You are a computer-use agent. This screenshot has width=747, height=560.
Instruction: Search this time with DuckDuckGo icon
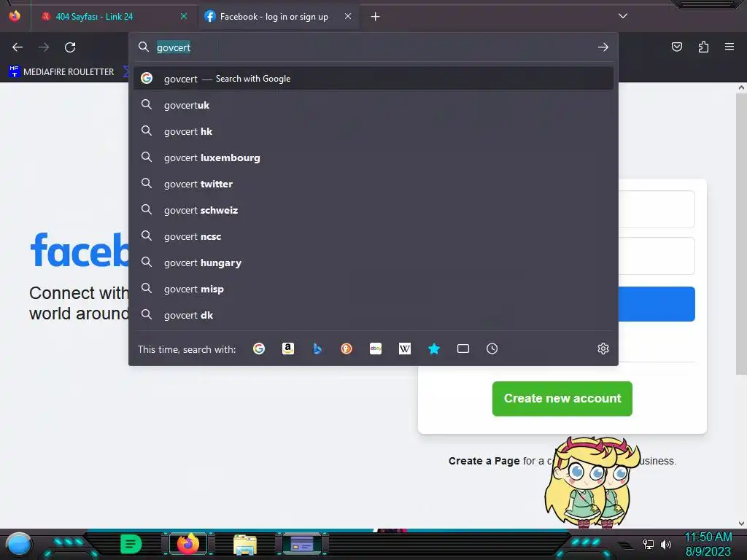[347, 349]
